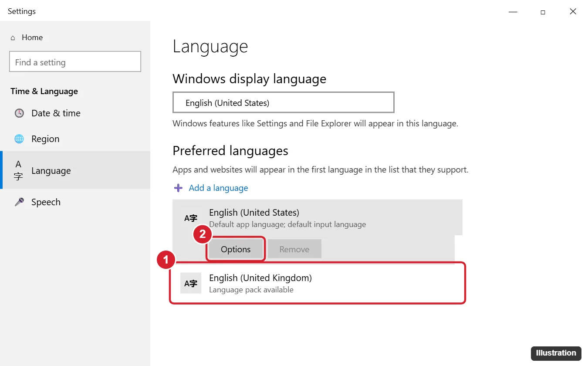588x366 pixels.
Task: Select Language in the sidebar
Action: tap(75, 170)
